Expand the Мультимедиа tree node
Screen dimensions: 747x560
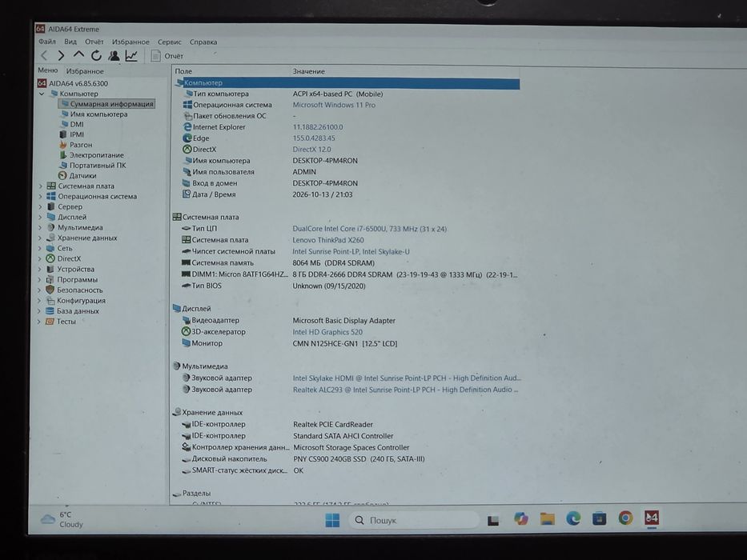point(41,228)
